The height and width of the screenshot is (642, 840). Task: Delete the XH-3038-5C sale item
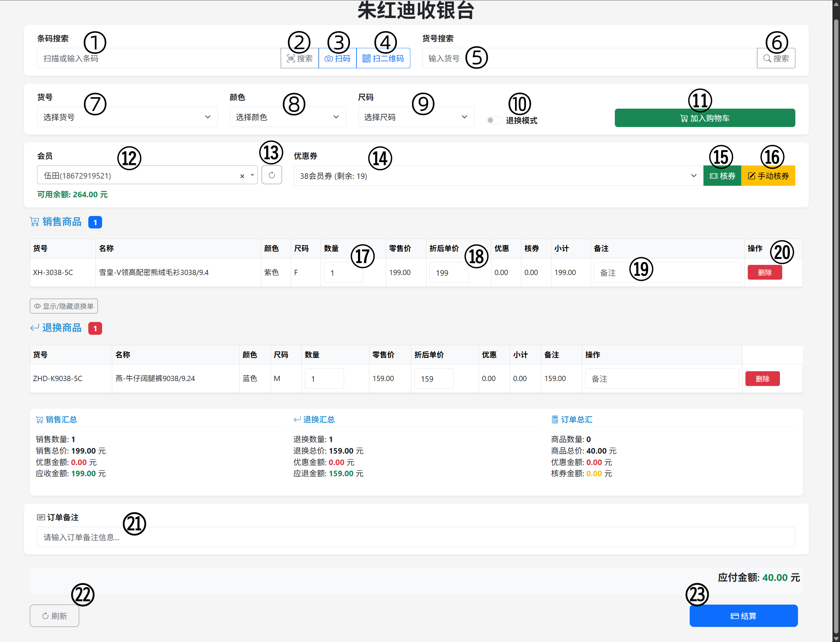point(765,272)
